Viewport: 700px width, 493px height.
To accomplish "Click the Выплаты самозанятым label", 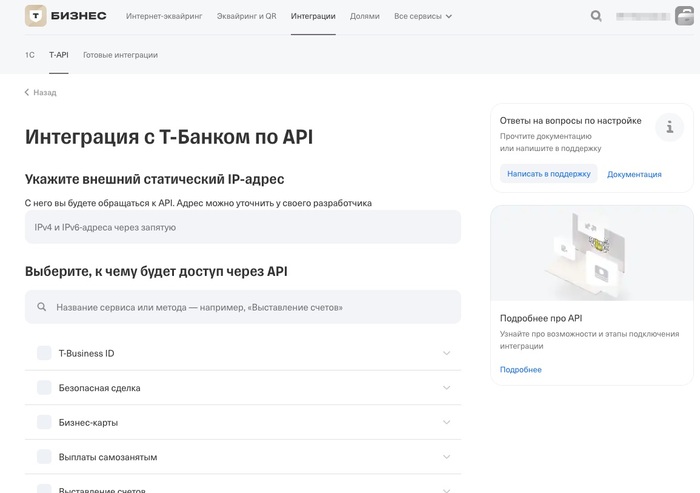I will (108, 457).
